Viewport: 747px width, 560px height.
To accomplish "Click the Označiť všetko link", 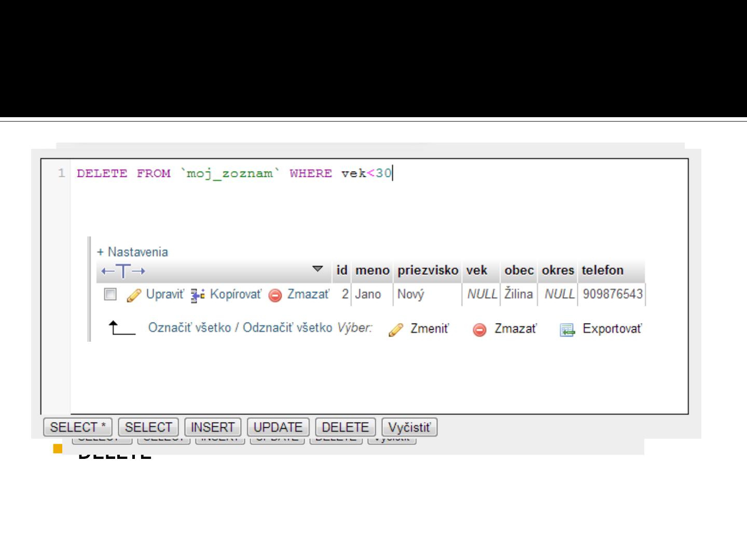I will pos(189,328).
